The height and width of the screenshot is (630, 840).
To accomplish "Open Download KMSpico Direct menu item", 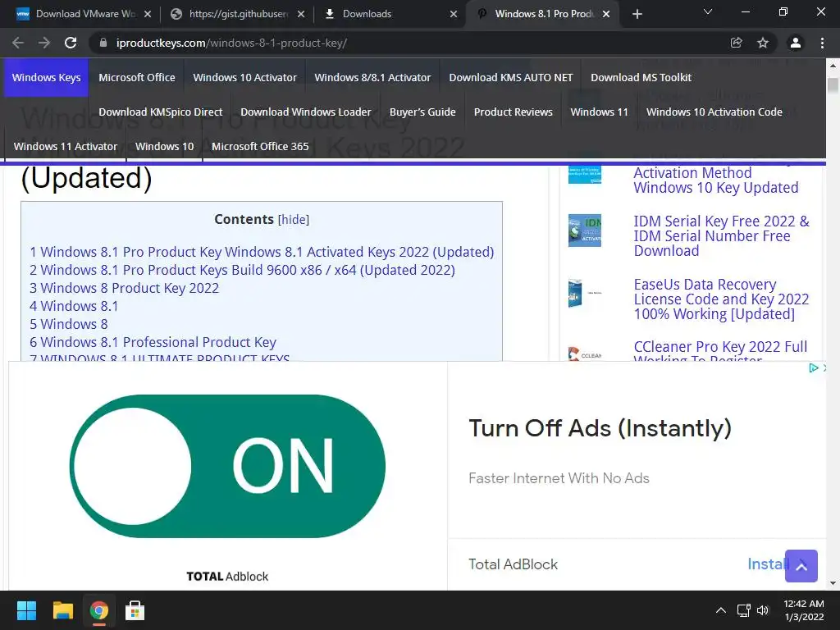I will pos(160,112).
